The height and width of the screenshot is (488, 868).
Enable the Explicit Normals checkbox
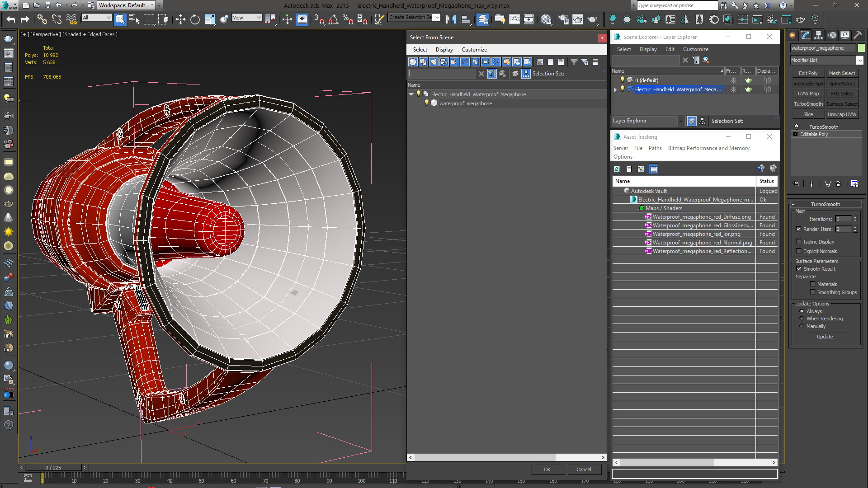tap(798, 251)
